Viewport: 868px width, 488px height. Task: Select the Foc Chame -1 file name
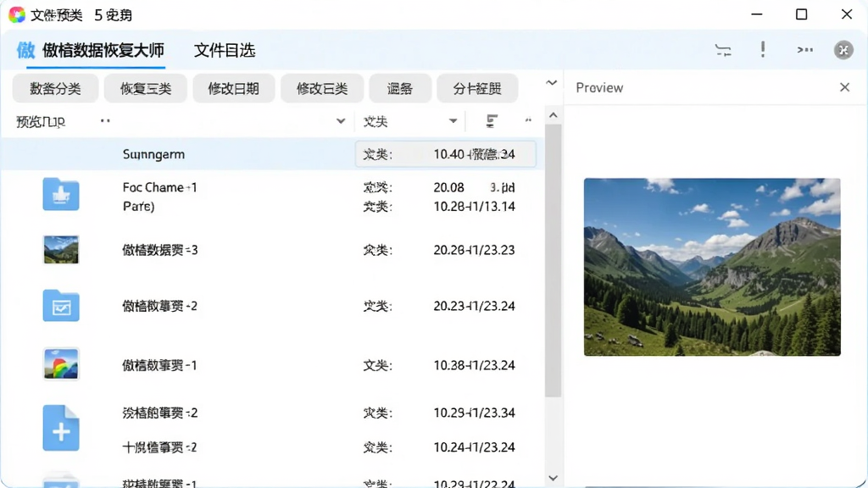click(159, 187)
